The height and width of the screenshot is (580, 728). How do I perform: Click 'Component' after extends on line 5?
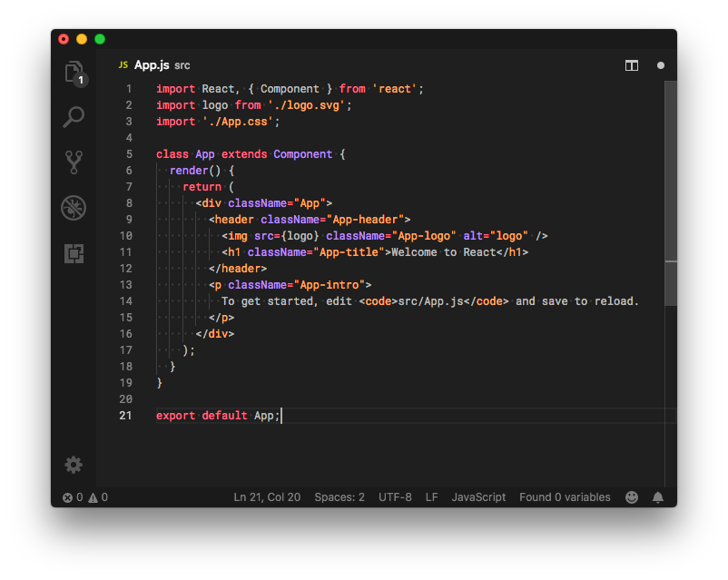[x=302, y=154]
